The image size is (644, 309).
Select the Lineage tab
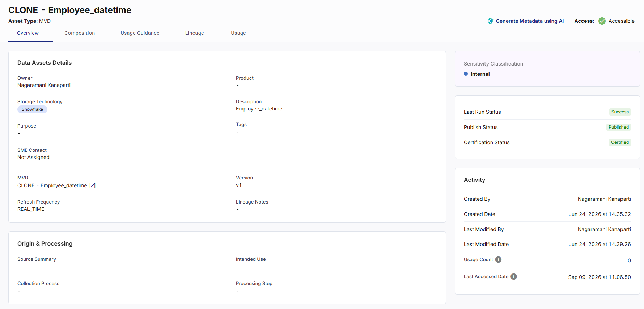point(195,33)
